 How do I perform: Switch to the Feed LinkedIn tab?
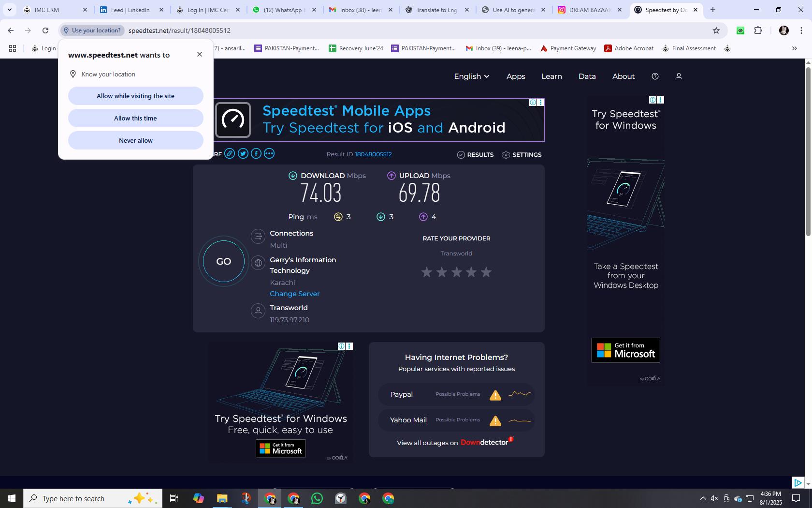point(132,10)
